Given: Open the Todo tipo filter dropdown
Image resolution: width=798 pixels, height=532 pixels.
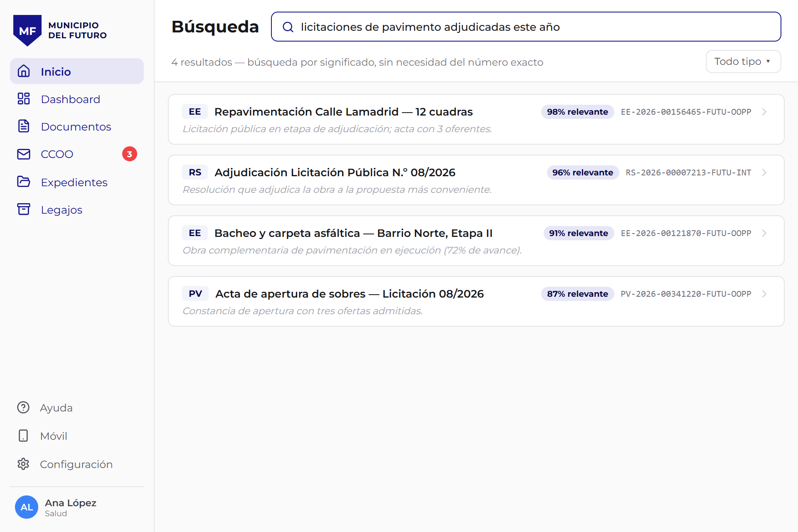Looking at the screenshot, I should point(743,62).
